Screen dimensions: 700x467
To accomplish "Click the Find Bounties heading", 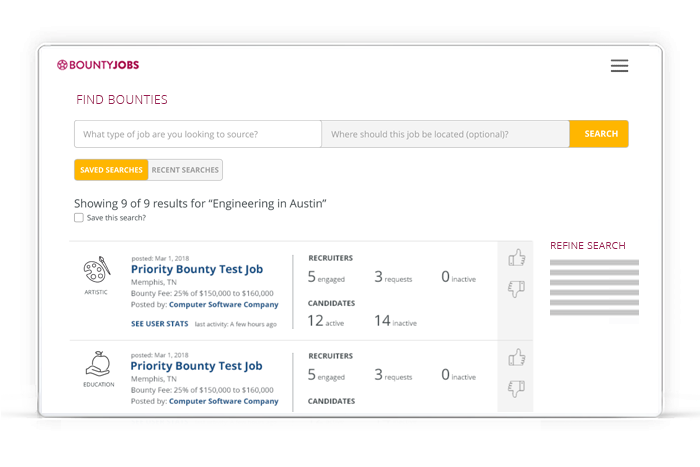I will click(122, 100).
